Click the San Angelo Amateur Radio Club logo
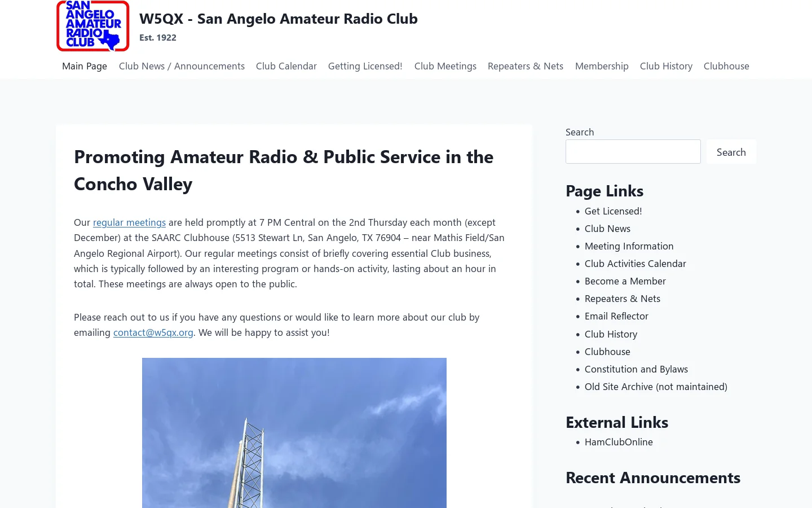Image resolution: width=812 pixels, height=508 pixels. point(93,26)
